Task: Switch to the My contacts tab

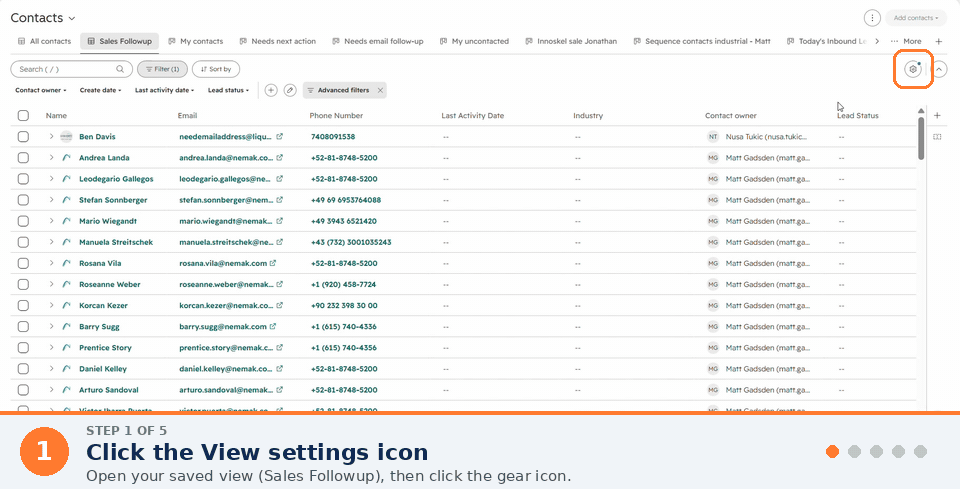Action: [x=196, y=41]
